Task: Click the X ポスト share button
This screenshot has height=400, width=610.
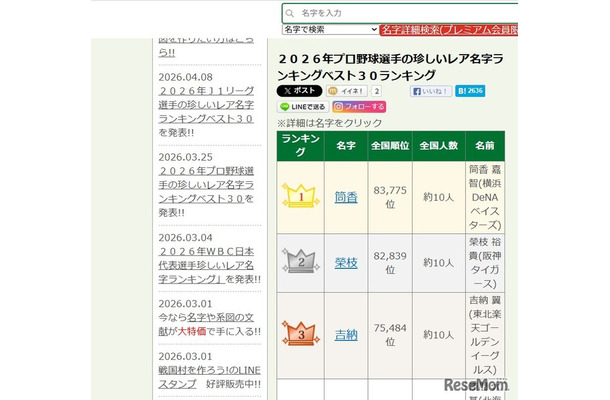Action: point(299,91)
